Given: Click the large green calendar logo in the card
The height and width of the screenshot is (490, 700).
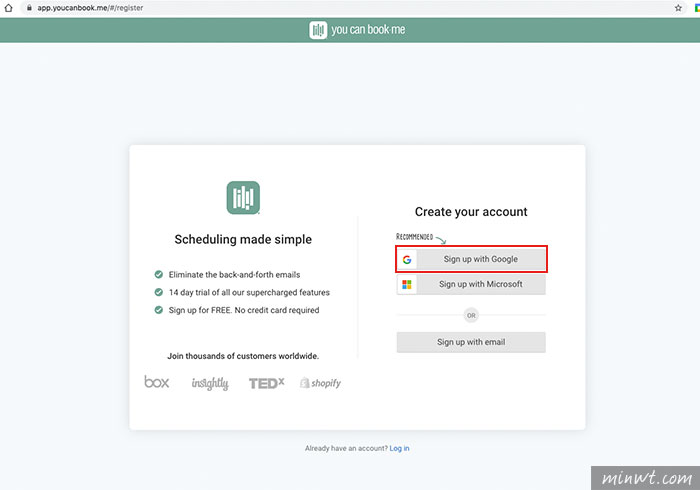Looking at the screenshot, I should pyautogui.click(x=243, y=198).
